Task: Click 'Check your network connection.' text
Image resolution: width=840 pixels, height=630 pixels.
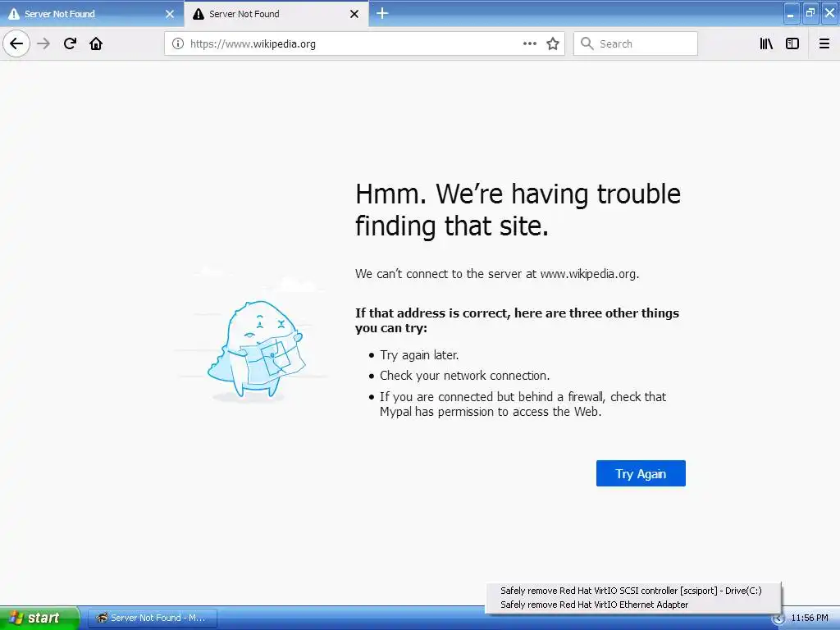Action: click(x=465, y=376)
